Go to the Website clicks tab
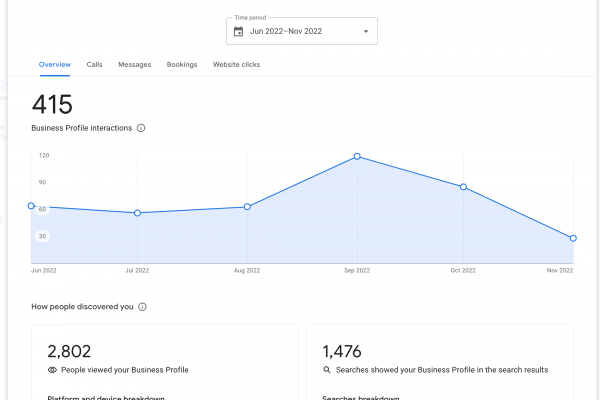Viewport: 600px width, 400px height. pos(239,65)
